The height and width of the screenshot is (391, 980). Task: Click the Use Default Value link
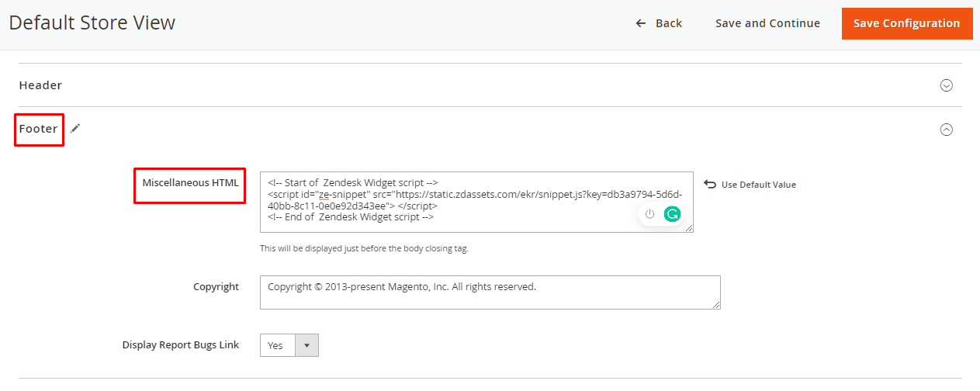(x=758, y=185)
